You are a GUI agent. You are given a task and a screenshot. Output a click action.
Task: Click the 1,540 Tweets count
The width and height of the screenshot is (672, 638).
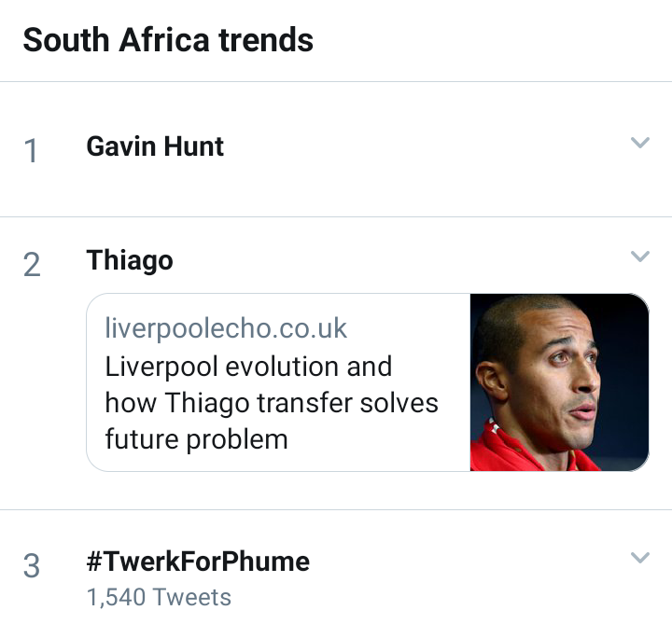click(159, 597)
